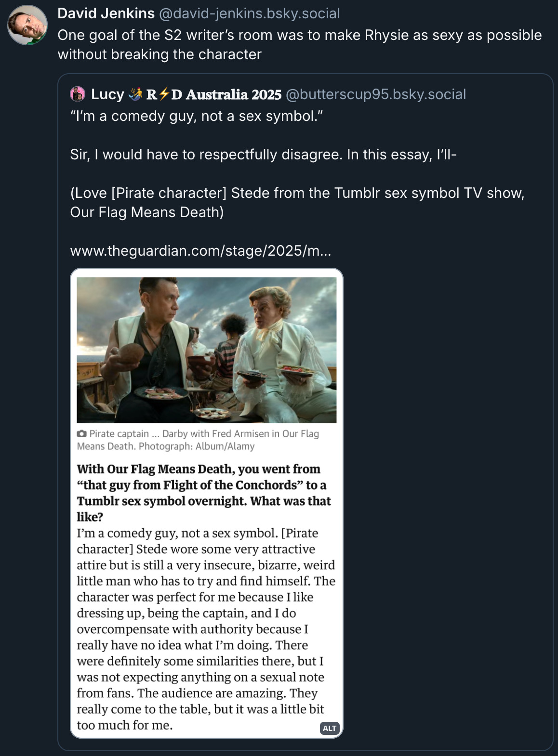Image resolution: width=558 pixels, height=756 pixels.
Task: Show the image ALT text badge
Action: point(330,728)
